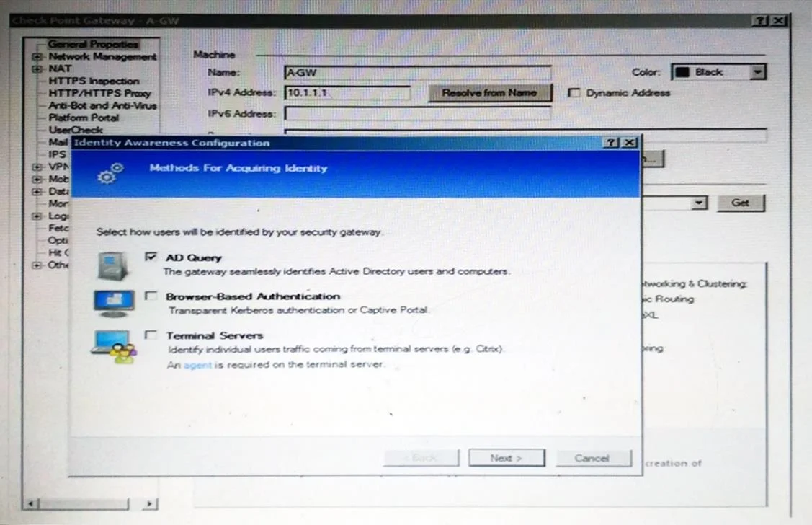The image size is (812, 525).
Task: Click the black color swatch in Color dropdown
Action: (683, 72)
